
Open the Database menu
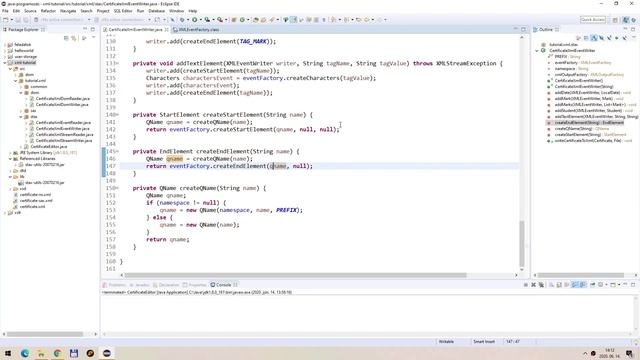[x=156, y=11]
